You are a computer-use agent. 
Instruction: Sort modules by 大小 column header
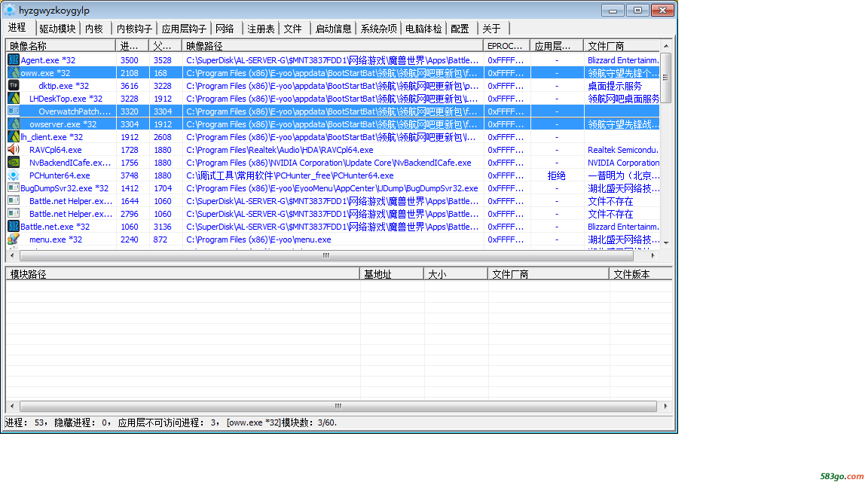coord(456,274)
